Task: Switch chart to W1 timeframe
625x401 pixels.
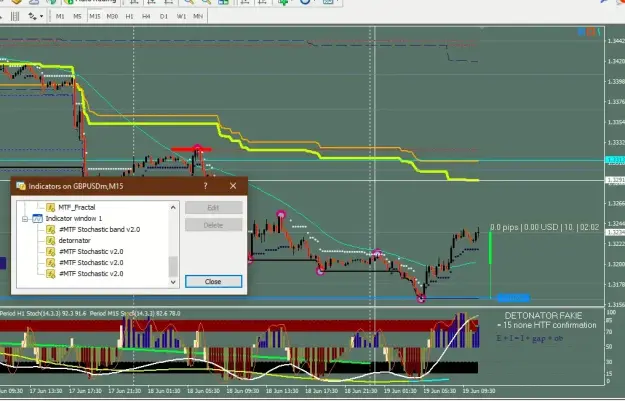Action: (x=181, y=16)
